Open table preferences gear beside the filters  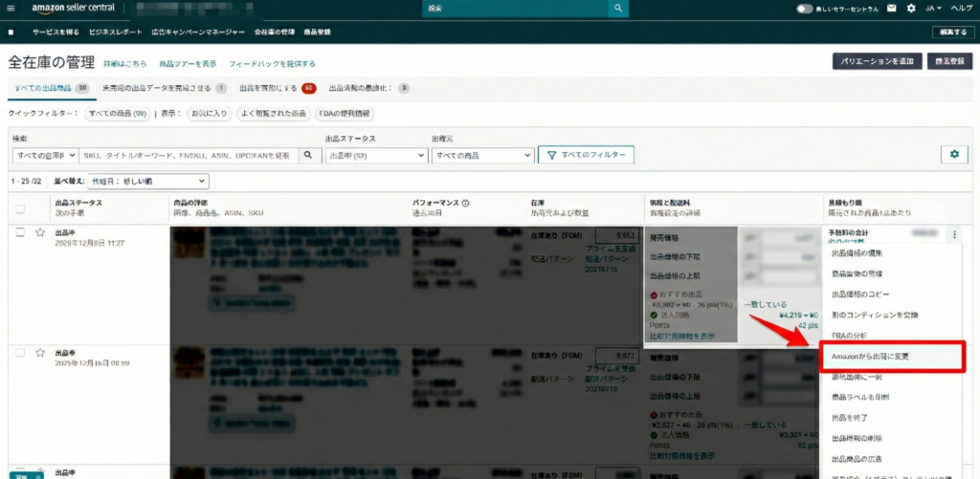point(954,154)
